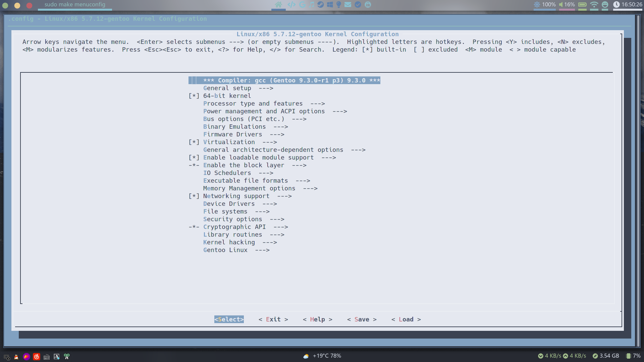Click the music note icon in top bar

[312, 5]
